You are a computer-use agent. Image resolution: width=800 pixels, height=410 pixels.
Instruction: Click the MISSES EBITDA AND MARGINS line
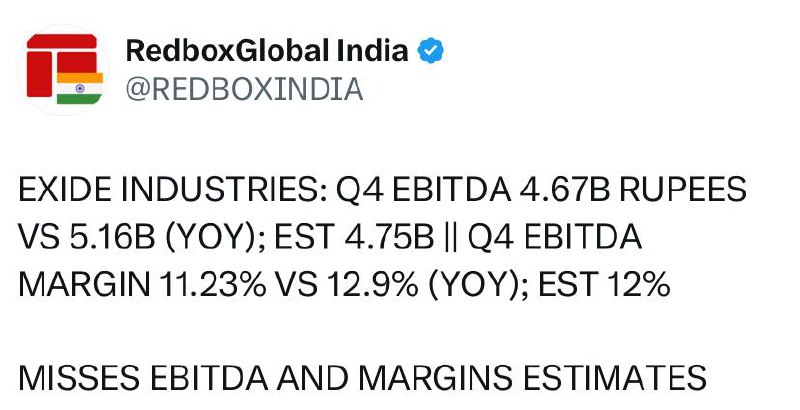[x=362, y=378]
